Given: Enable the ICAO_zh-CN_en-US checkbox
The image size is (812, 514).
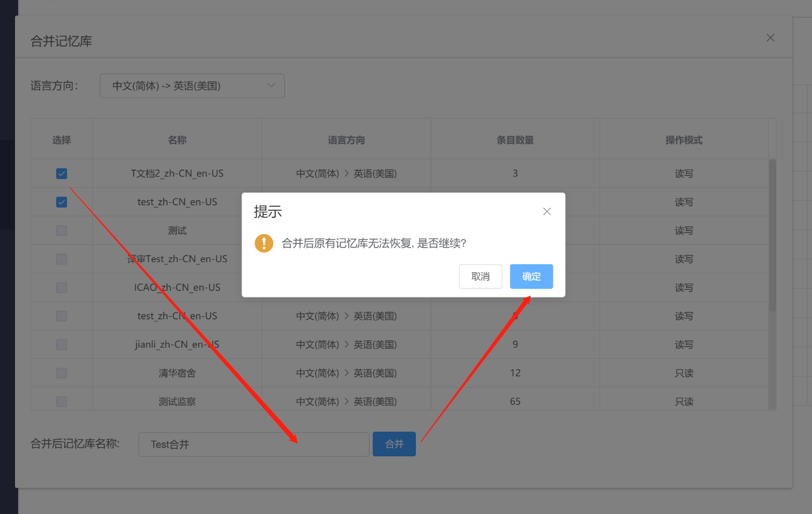Looking at the screenshot, I should (x=62, y=288).
